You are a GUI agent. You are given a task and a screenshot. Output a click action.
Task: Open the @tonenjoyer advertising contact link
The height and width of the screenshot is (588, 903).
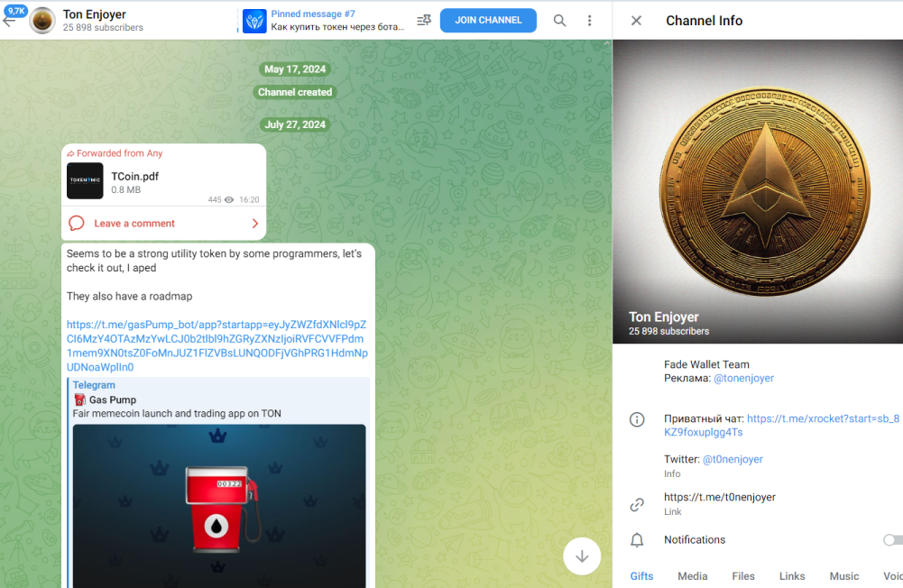click(743, 379)
